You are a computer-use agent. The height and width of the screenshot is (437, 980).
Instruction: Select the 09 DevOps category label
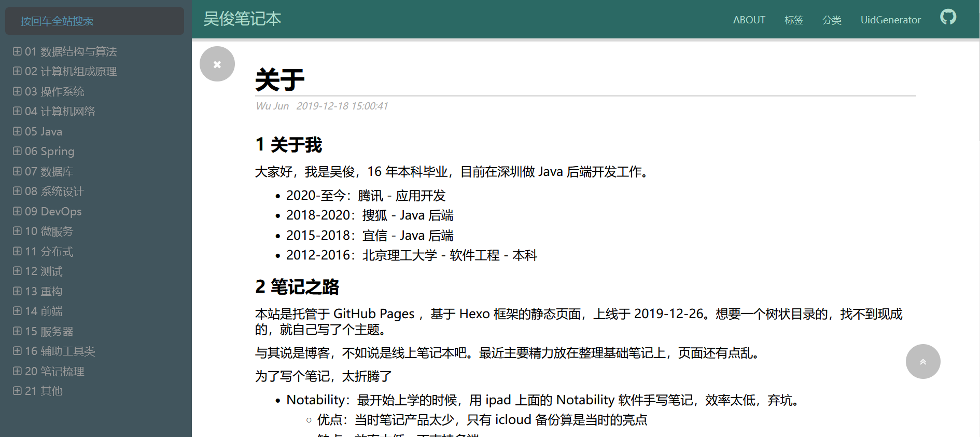(x=53, y=211)
